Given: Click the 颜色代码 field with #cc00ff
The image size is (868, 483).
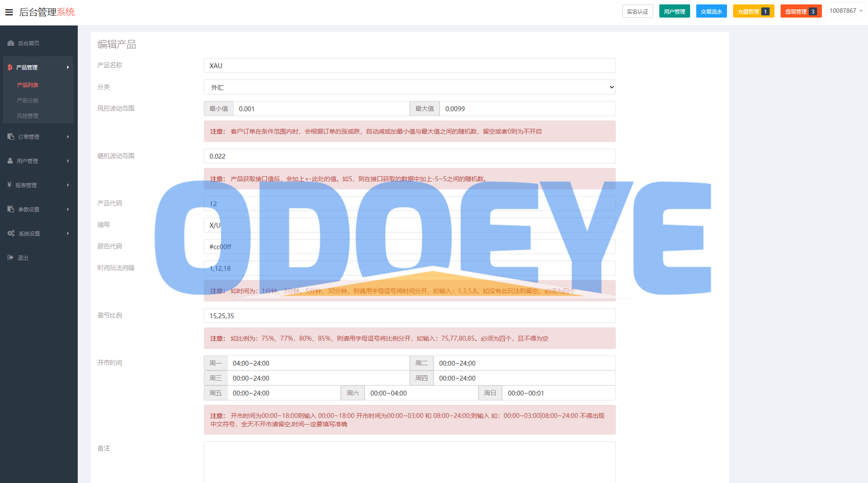Looking at the screenshot, I should click(409, 247).
